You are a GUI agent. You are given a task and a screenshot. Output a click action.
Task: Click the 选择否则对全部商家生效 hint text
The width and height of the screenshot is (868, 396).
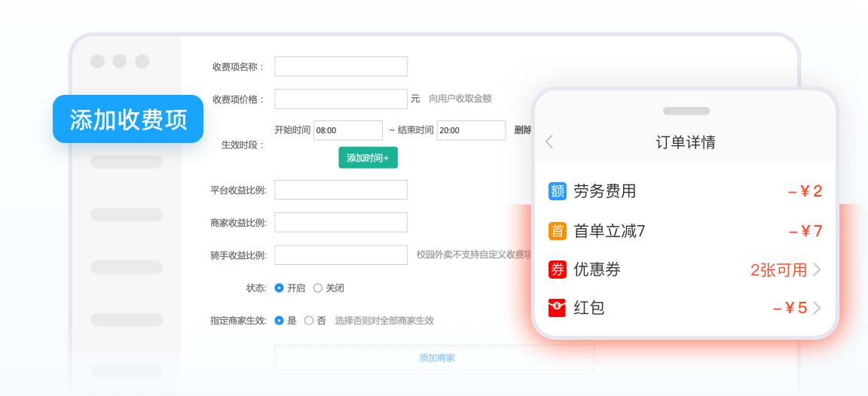point(384,321)
